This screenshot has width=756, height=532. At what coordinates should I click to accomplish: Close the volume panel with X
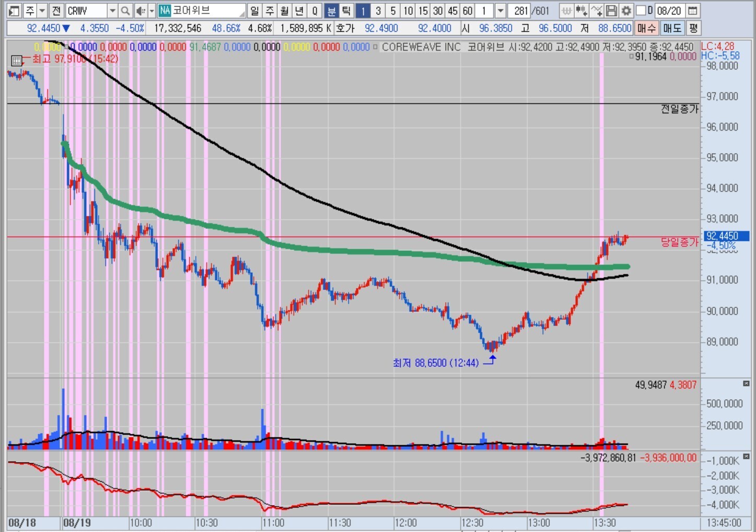[x=746, y=384]
